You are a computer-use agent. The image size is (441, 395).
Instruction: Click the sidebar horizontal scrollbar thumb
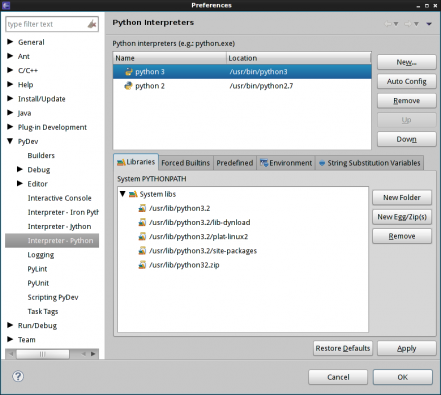click(x=43, y=354)
